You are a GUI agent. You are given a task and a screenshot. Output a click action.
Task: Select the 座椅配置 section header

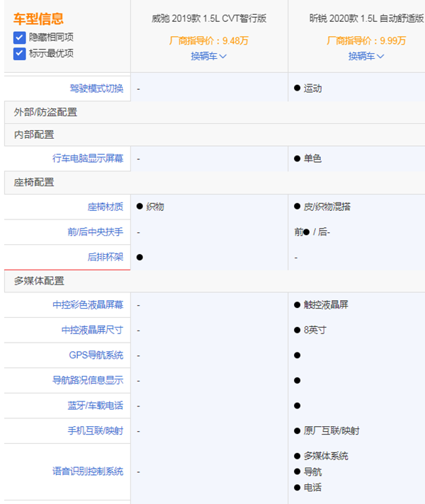point(34,182)
